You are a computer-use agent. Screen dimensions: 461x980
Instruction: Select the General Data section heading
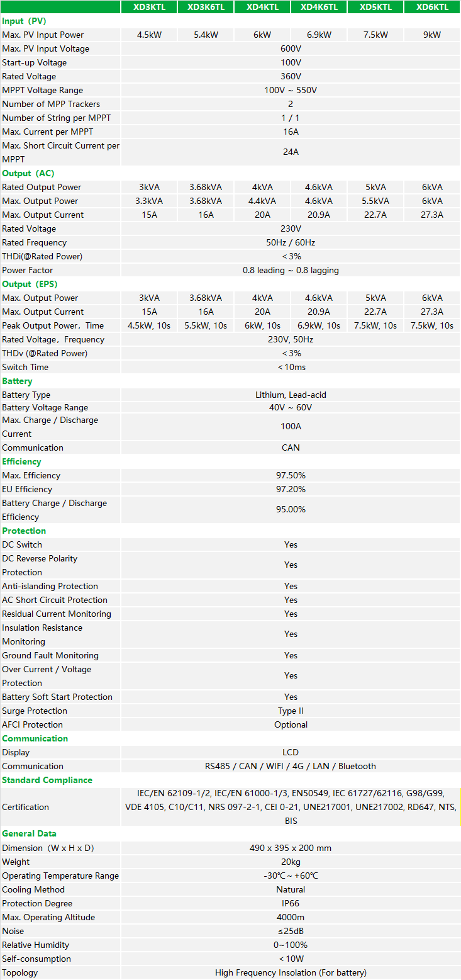point(29,833)
